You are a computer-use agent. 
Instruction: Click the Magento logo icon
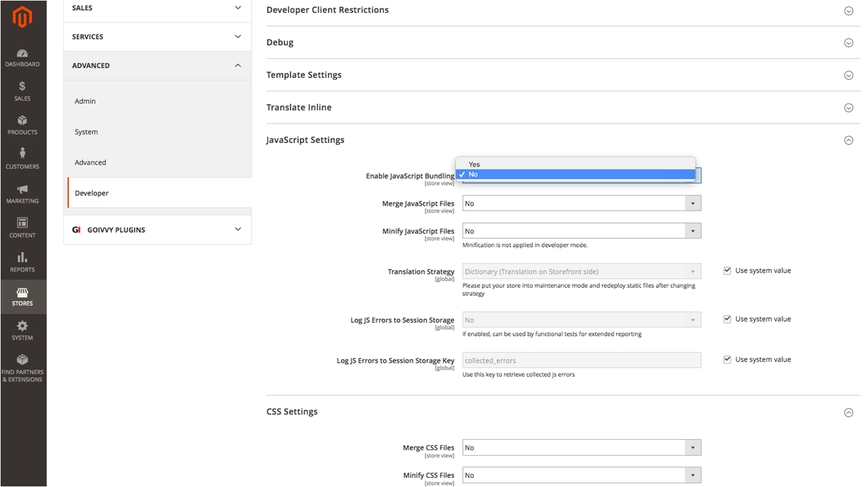coord(23,17)
